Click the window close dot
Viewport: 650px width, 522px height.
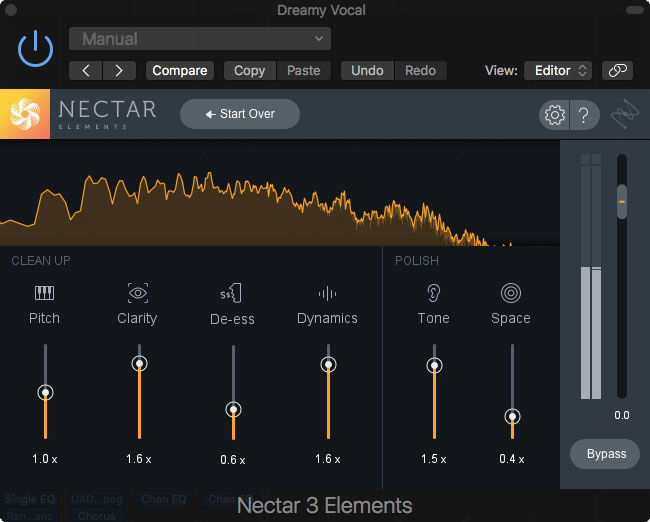tap(11, 10)
